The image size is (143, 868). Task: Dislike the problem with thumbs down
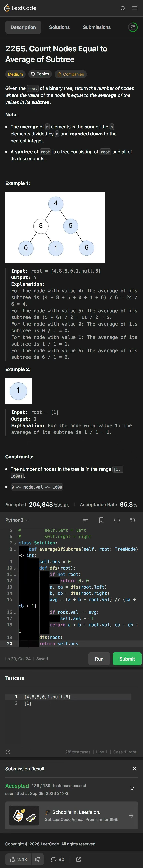click(x=38, y=859)
